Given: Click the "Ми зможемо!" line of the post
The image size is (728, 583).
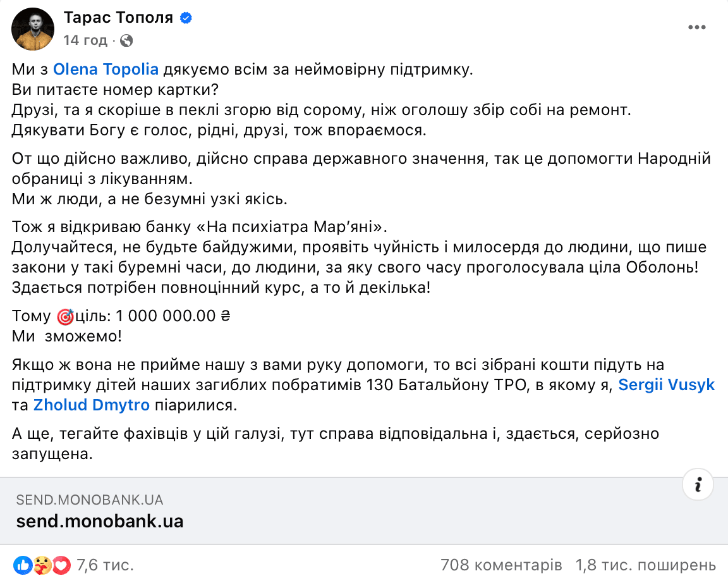Looking at the screenshot, I should 66,336.
